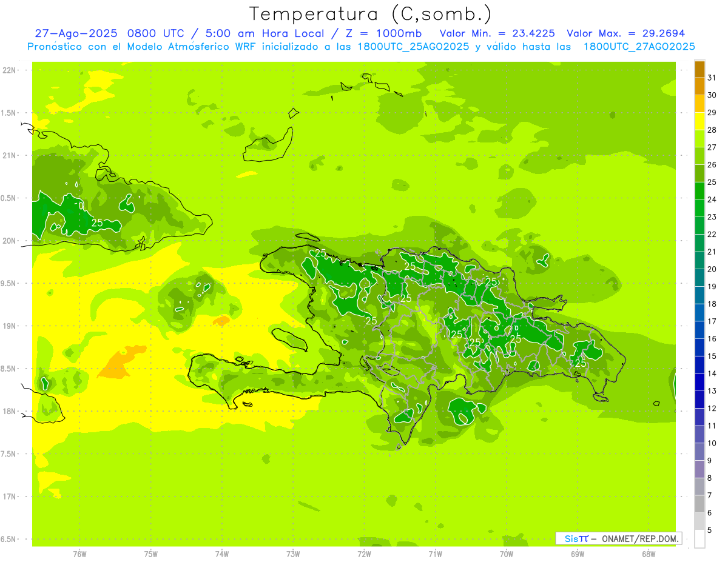Click the '5' value on the color scale
This screenshot has height=562, width=728.
(710, 530)
